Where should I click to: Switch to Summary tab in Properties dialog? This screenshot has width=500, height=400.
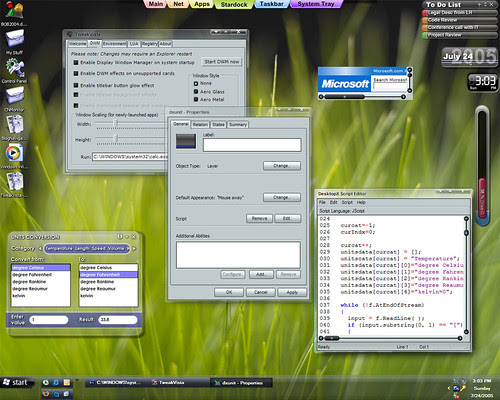coord(238,124)
